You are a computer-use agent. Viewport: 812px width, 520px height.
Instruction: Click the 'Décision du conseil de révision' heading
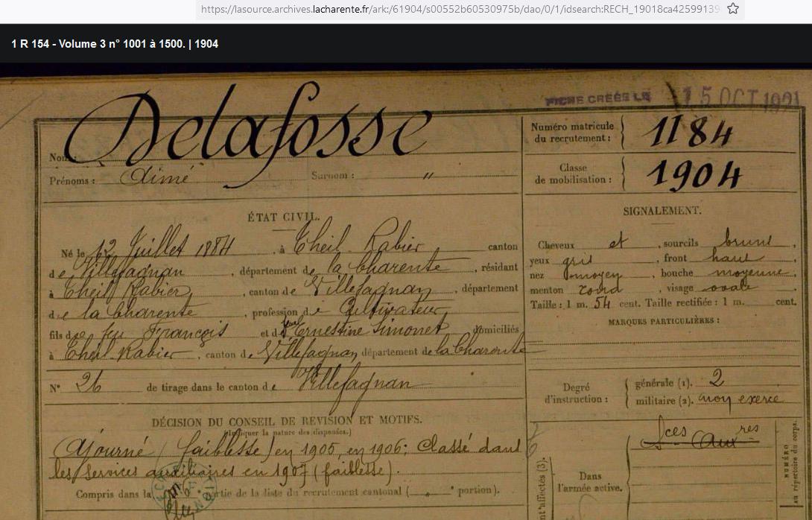(287, 421)
